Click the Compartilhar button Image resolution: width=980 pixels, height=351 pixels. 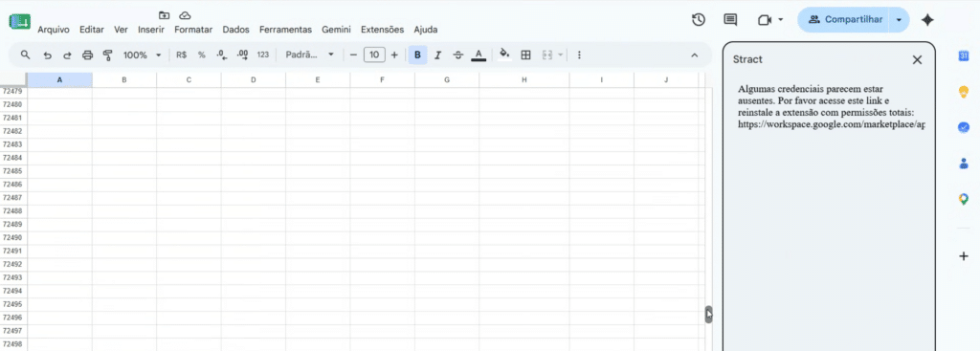(844, 20)
